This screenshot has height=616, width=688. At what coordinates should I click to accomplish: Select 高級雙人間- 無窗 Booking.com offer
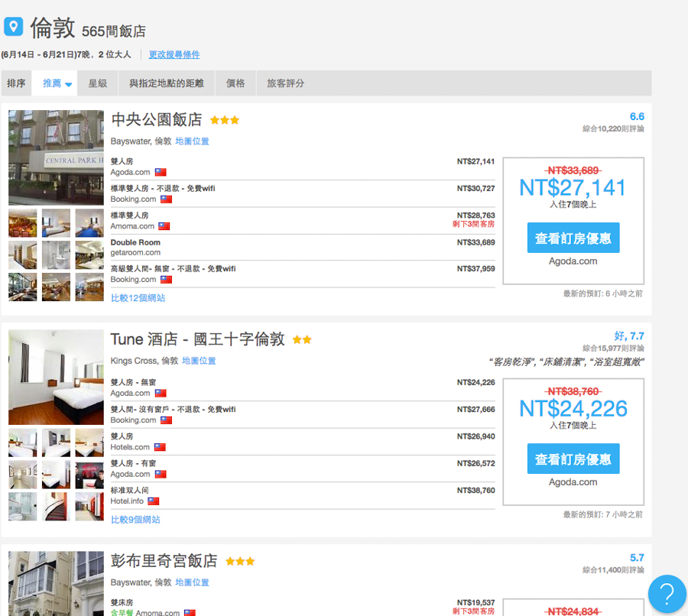(x=303, y=274)
